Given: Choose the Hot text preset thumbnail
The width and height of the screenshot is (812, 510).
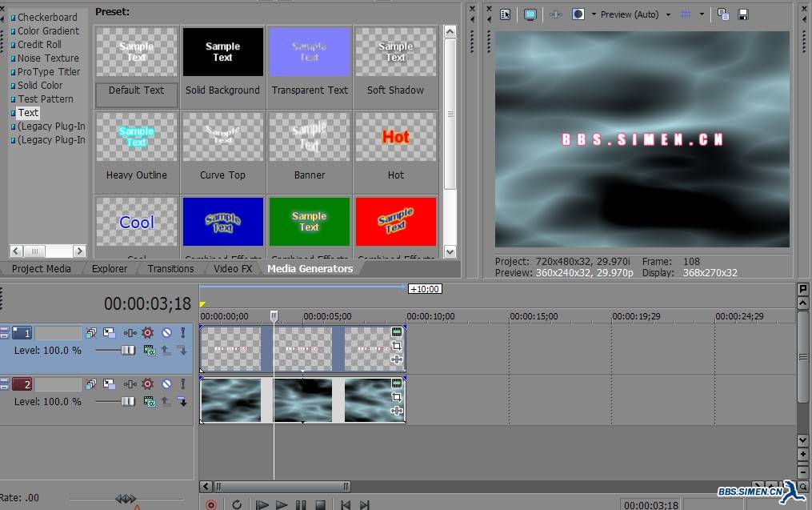Looking at the screenshot, I should (396, 137).
